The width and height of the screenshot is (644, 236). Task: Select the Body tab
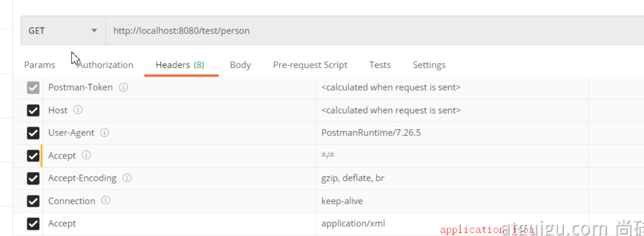[x=240, y=65]
